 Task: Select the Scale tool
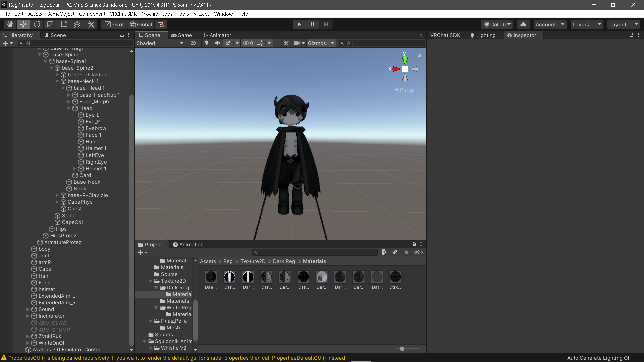coord(50,24)
